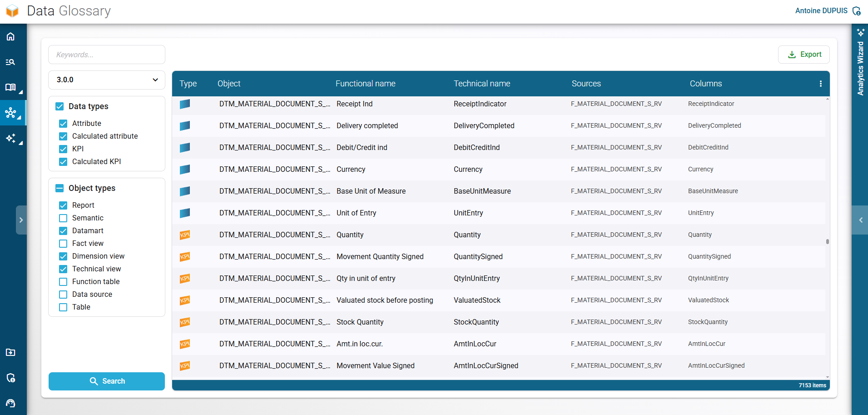Uncheck the KPI data type checkbox
This screenshot has width=868, height=415.
63,149
